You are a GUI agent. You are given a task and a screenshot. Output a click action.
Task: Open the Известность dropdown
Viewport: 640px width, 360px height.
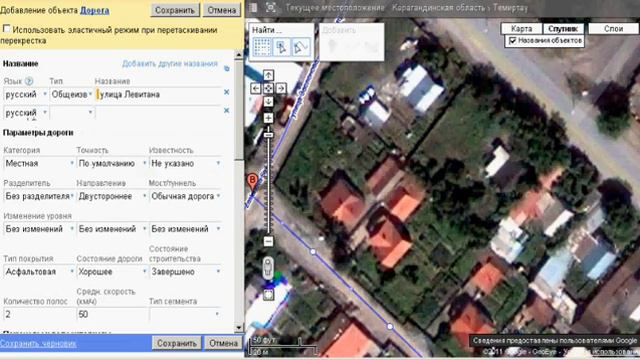pyautogui.click(x=186, y=163)
